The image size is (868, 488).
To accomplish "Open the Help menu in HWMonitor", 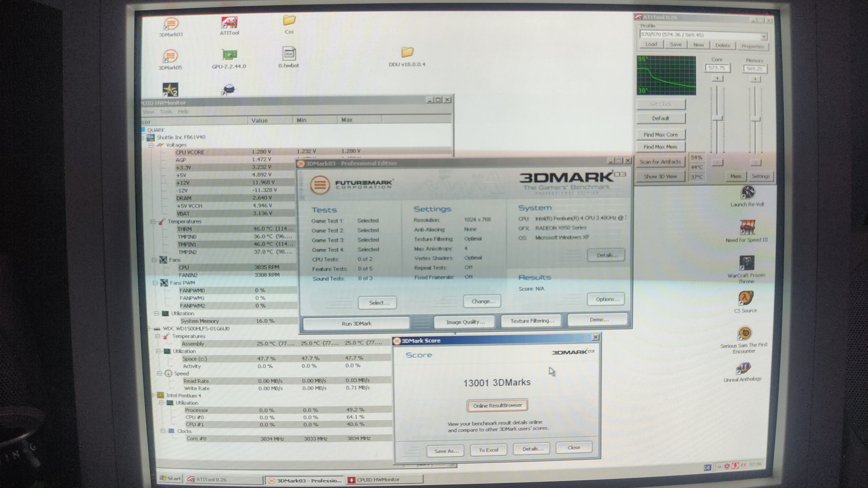I will [x=183, y=111].
